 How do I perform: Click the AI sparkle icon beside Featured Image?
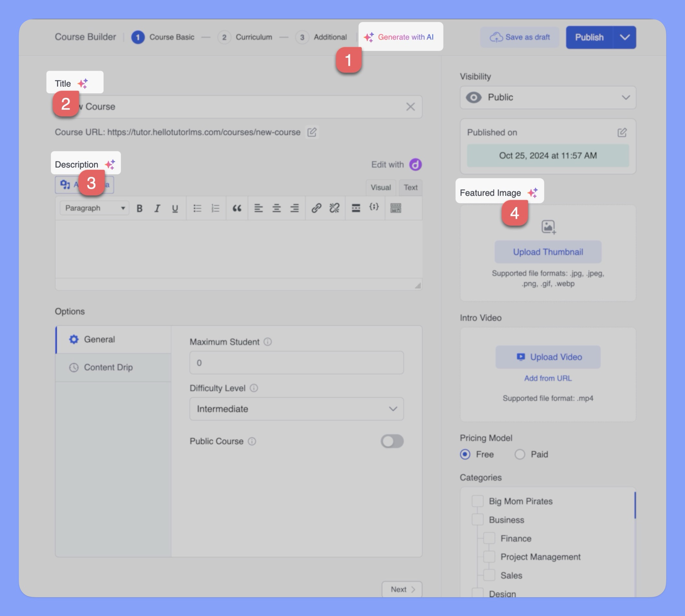pyautogui.click(x=532, y=193)
